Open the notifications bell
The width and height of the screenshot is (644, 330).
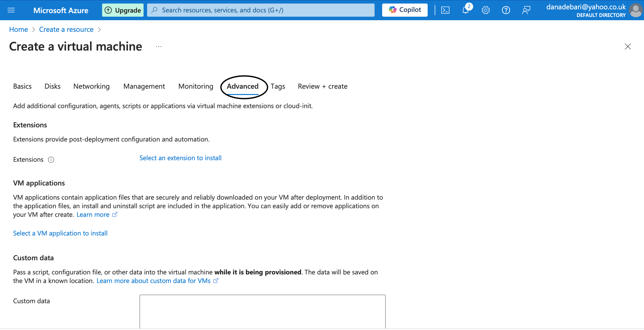click(x=465, y=10)
